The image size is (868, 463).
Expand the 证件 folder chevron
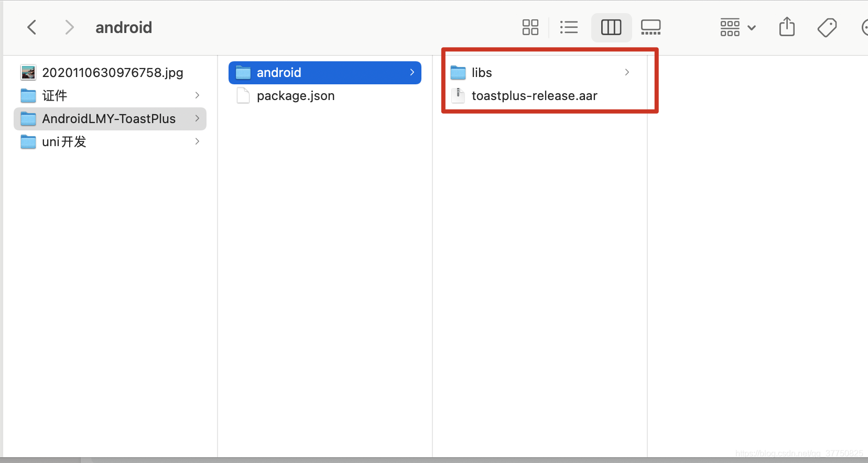click(x=197, y=95)
